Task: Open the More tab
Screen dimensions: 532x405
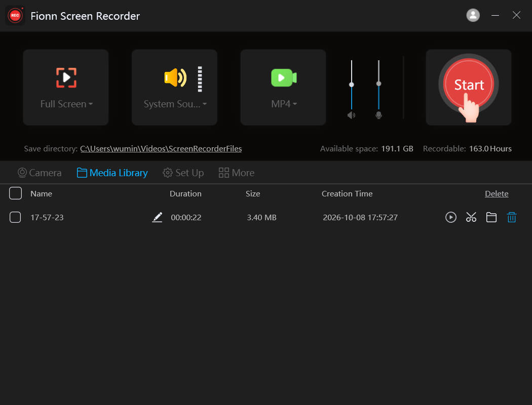Action: (x=237, y=173)
